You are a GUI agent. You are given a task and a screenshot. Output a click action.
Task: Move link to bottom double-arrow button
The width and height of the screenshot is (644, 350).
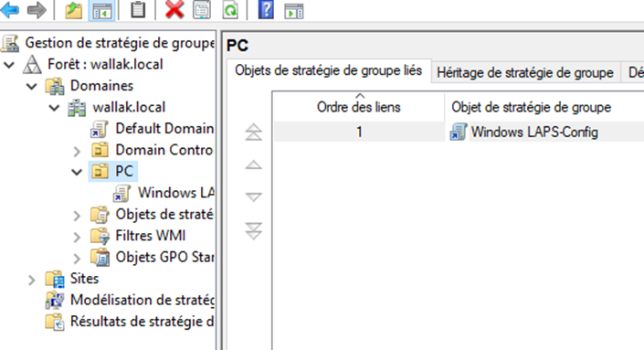point(253,231)
